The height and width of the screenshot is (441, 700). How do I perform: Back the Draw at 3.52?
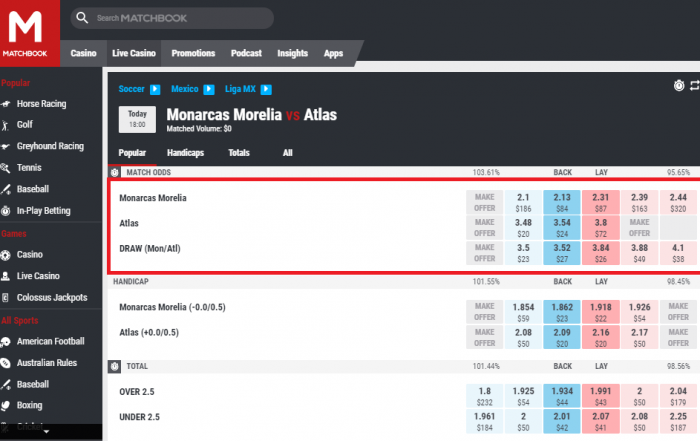coord(562,253)
